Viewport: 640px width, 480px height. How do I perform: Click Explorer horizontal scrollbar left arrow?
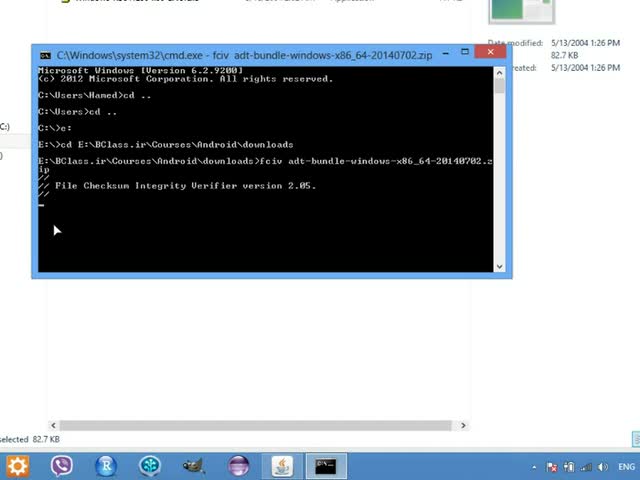(x=53, y=425)
